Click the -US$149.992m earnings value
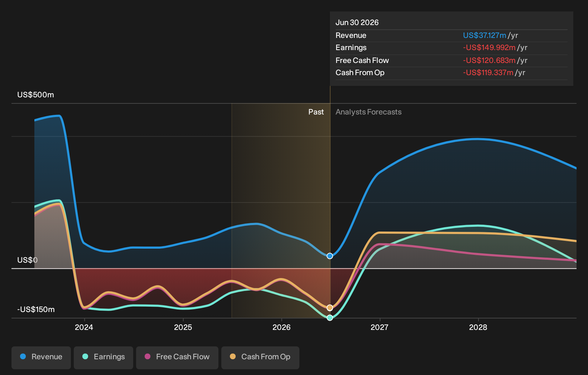 tap(489, 48)
